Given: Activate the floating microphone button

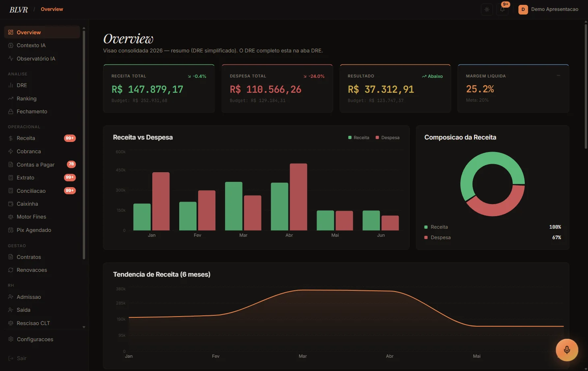Looking at the screenshot, I should point(567,350).
